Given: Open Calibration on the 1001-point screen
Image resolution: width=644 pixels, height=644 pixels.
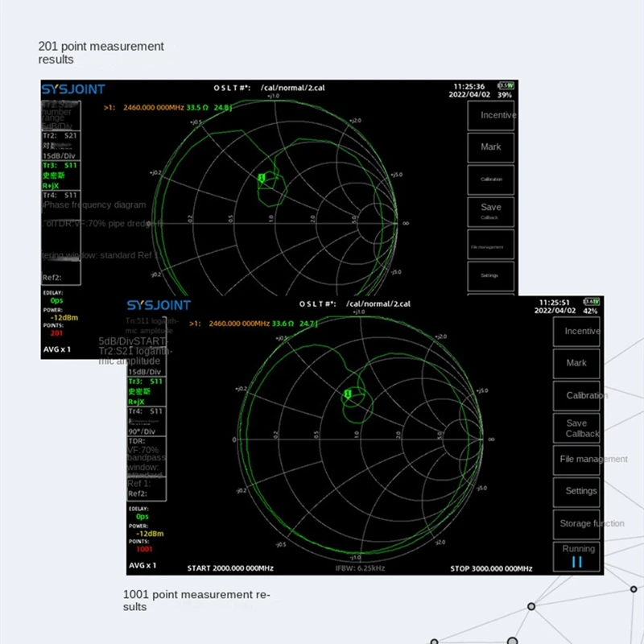Looking at the screenshot, I should click(x=576, y=395).
